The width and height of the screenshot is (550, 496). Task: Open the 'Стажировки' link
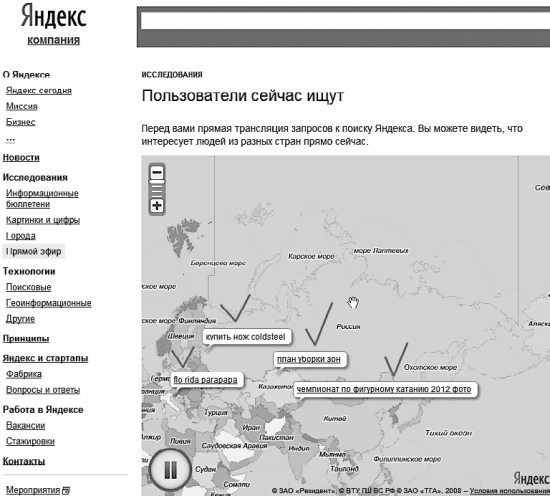[x=30, y=441]
